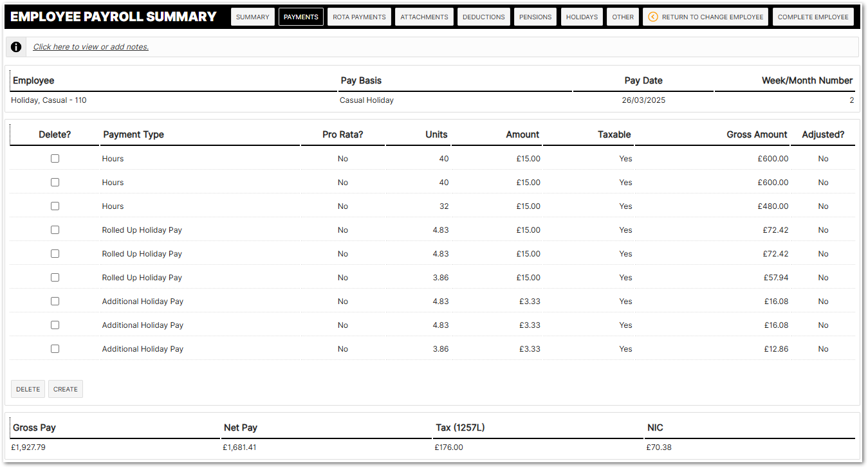The width and height of the screenshot is (868, 468).
Task: Open the Summary tab
Action: [252, 17]
